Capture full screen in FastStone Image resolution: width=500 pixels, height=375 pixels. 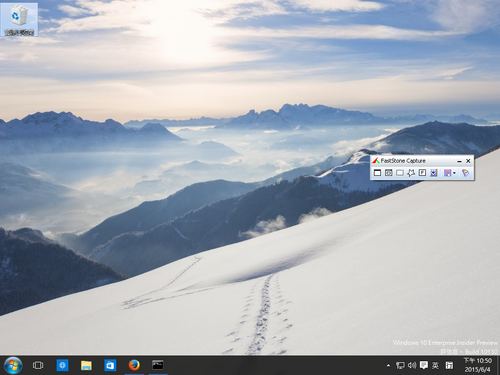click(422, 173)
